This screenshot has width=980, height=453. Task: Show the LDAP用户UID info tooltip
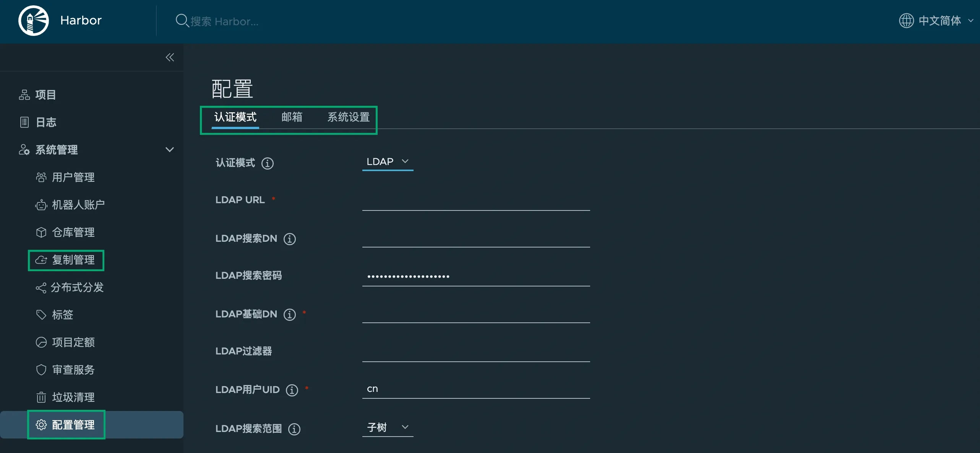tap(292, 390)
